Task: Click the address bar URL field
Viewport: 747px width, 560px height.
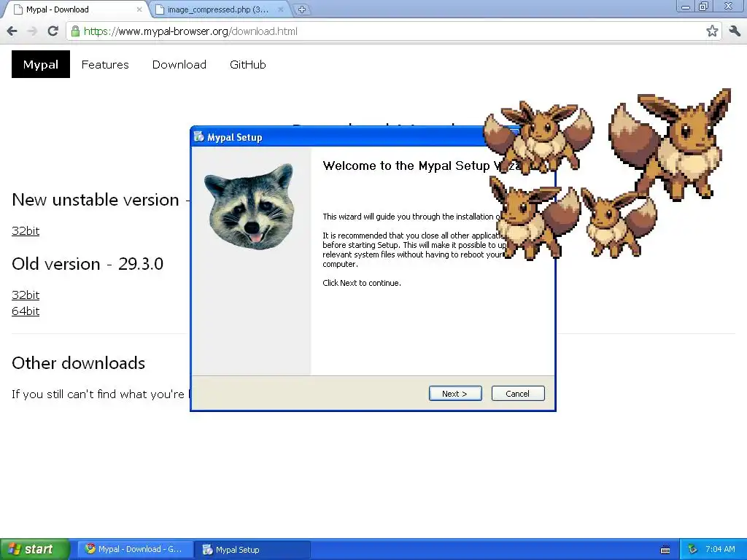Action: [393, 31]
